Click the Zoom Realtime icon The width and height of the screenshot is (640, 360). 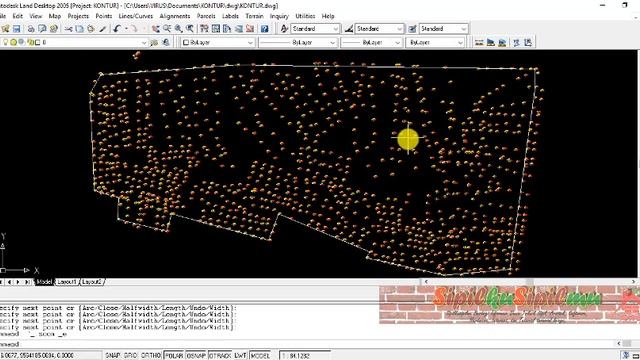167,29
